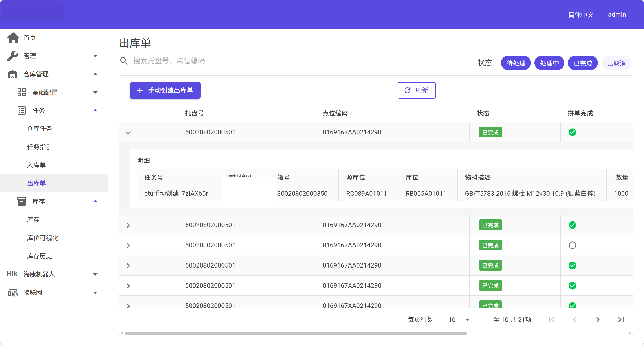The image size is (644, 345).
Task: Click the 1 至 10 共 21项 pagination text
Action: 510,320
